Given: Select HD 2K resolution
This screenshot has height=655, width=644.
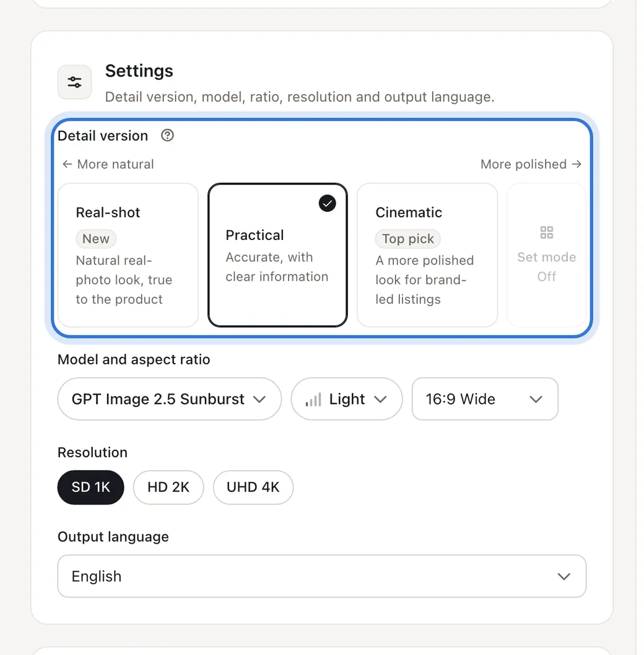Looking at the screenshot, I should point(168,487).
